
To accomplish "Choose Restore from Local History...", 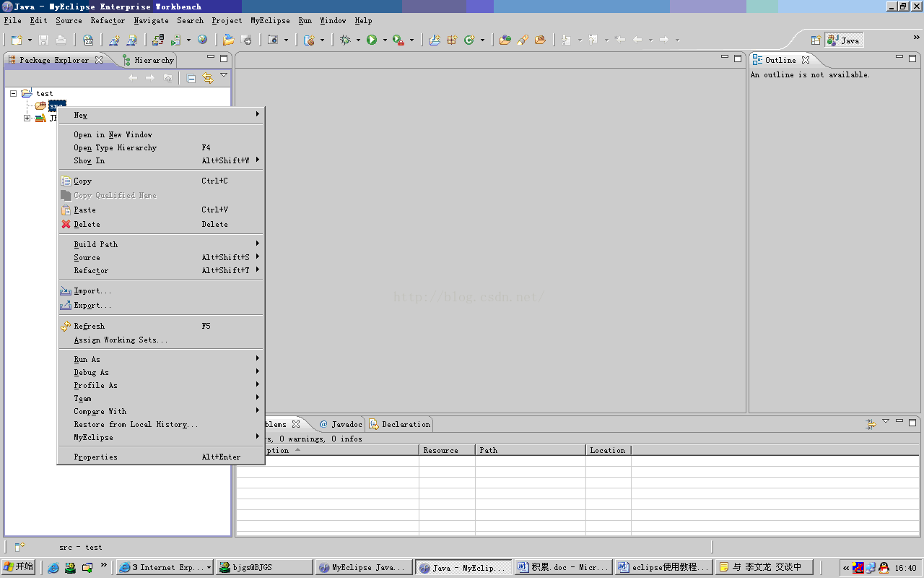I will pyautogui.click(x=161, y=424).
